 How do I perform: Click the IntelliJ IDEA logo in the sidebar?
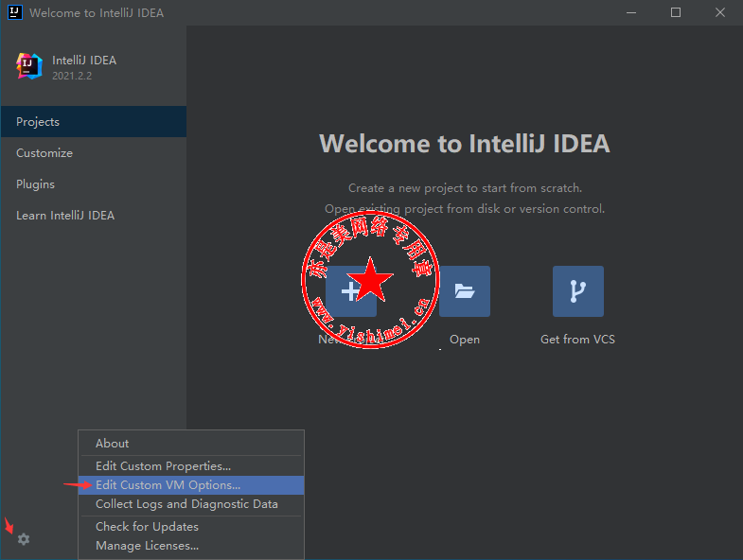(29, 66)
